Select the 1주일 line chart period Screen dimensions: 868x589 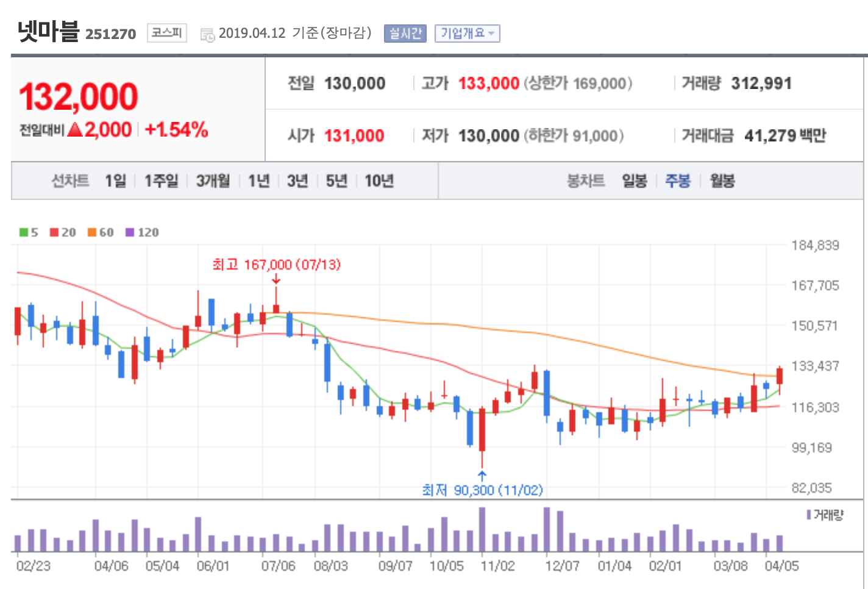pyautogui.click(x=161, y=180)
